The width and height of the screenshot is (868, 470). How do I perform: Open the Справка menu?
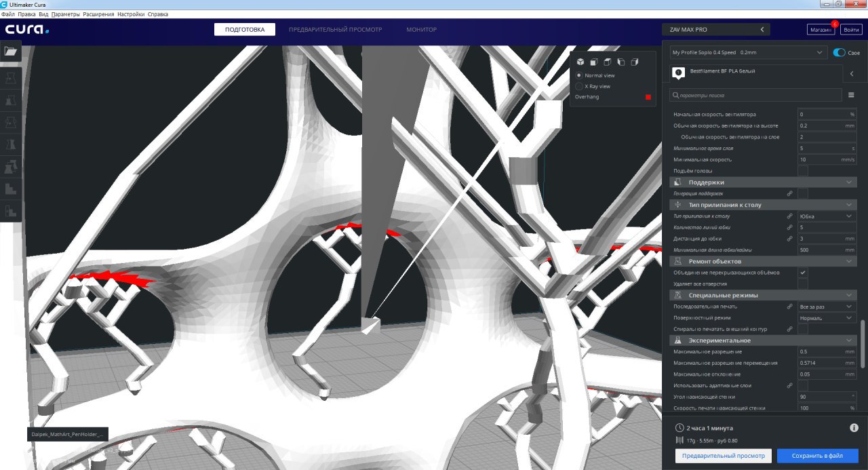point(158,14)
